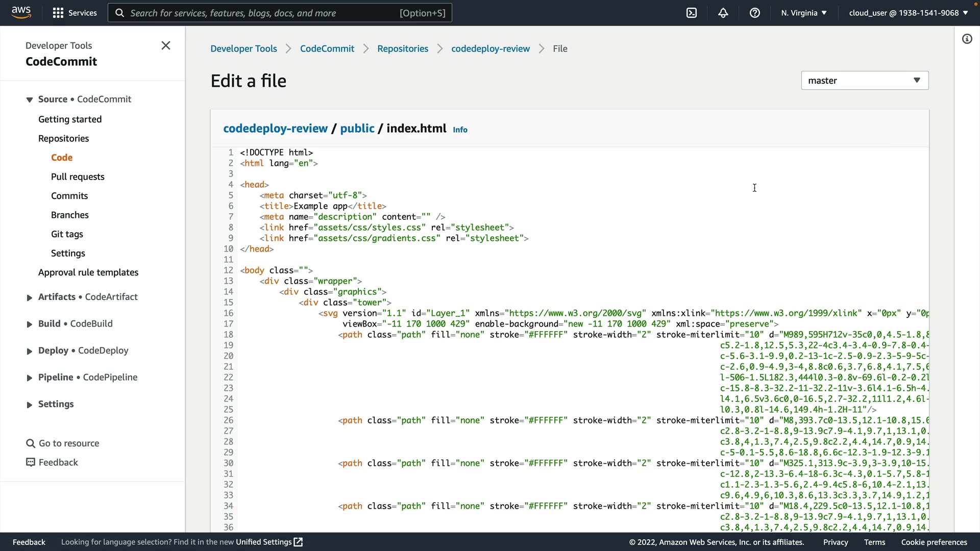
Task: Click the public folder path link
Action: coord(357,128)
